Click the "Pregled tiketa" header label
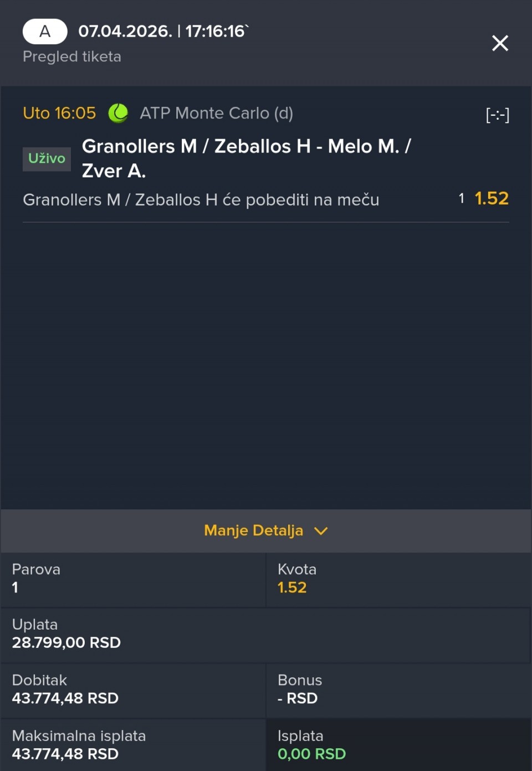The width and height of the screenshot is (532, 771). click(x=71, y=57)
